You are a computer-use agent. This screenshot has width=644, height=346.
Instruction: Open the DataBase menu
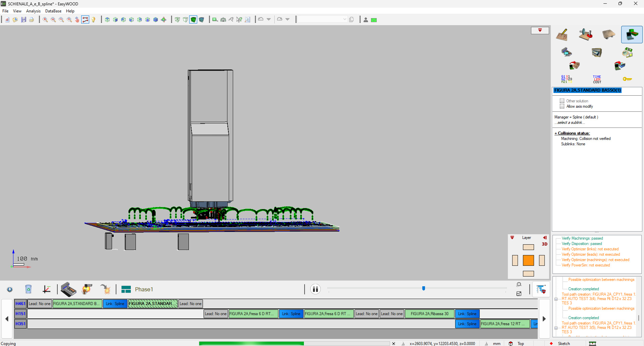pyautogui.click(x=53, y=11)
